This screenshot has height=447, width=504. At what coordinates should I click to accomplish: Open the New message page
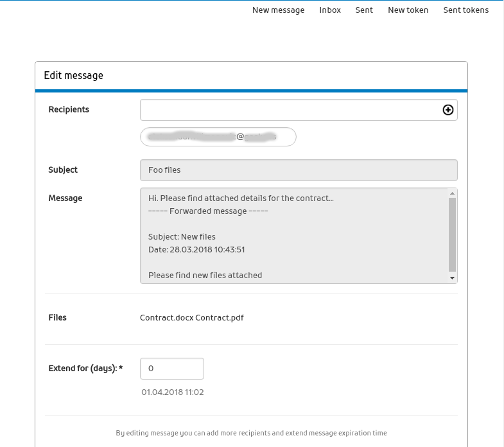pos(278,10)
